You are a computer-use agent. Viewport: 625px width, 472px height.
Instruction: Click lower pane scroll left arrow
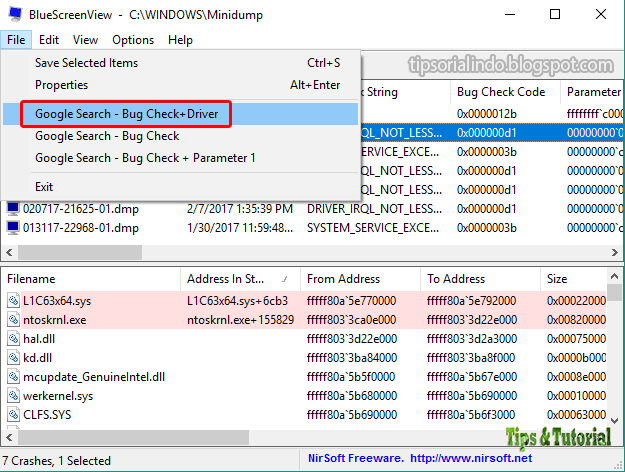9,437
